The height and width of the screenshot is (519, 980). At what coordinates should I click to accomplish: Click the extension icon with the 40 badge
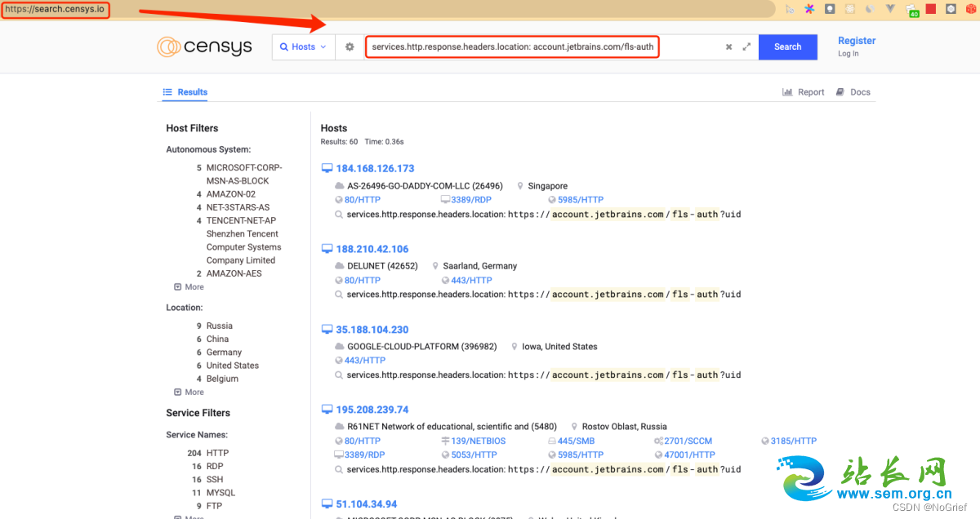912,11
